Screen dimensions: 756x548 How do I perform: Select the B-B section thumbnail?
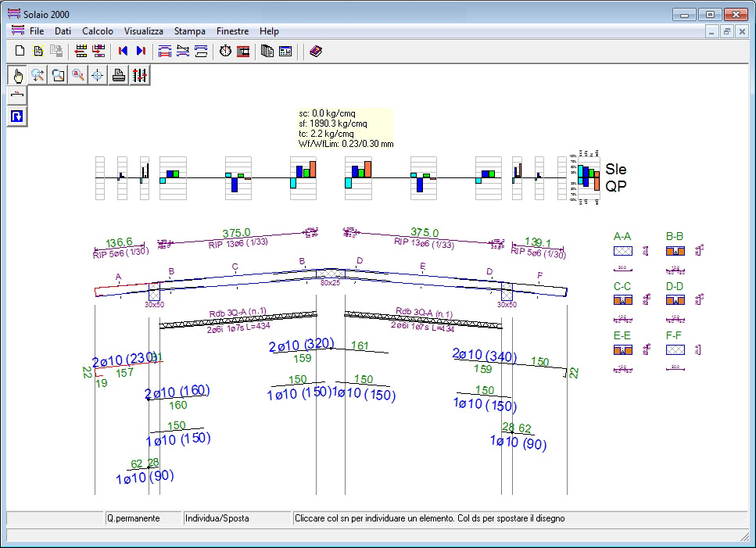(675, 251)
